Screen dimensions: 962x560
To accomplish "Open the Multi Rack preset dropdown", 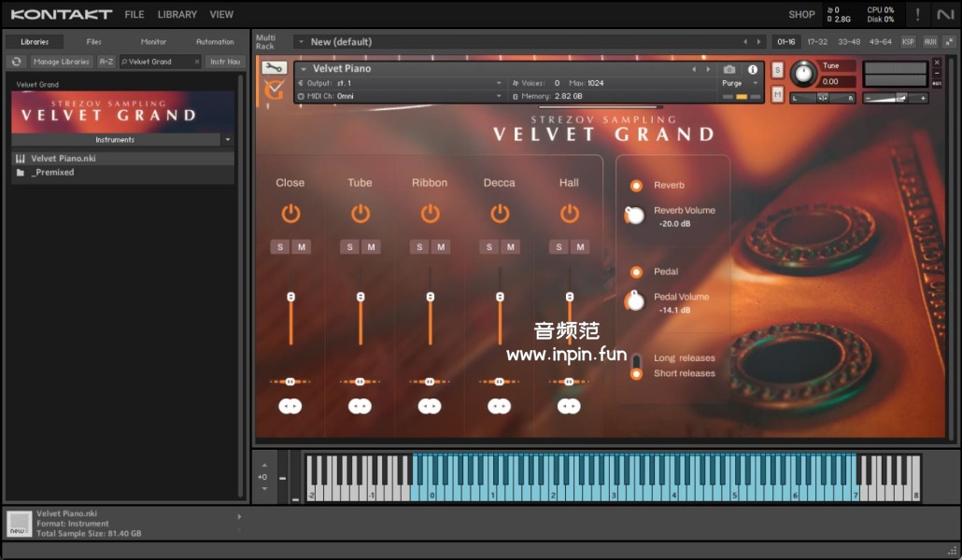I will tap(300, 42).
